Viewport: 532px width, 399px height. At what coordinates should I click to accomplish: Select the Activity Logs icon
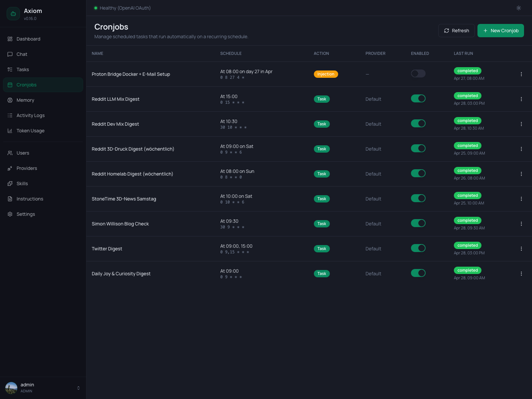pyautogui.click(x=10, y=115)
